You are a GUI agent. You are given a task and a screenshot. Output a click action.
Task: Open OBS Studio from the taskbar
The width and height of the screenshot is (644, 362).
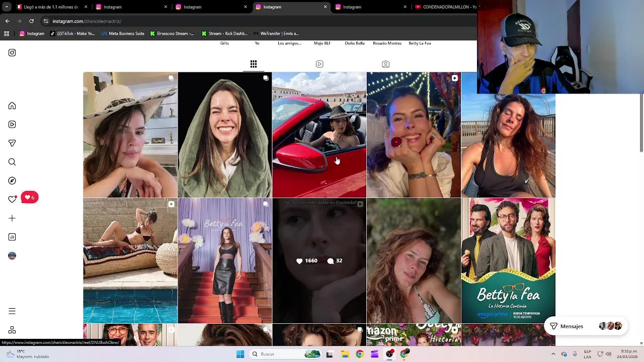point(389,354)
